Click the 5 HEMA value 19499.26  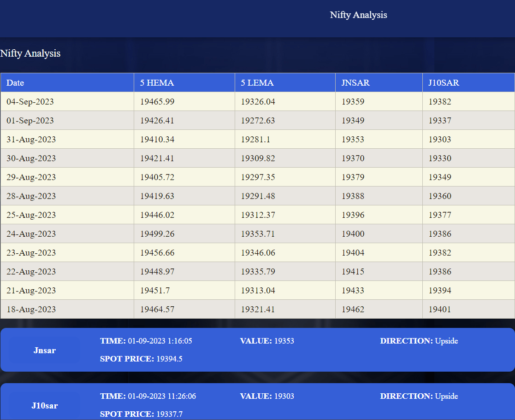[157, 233]
